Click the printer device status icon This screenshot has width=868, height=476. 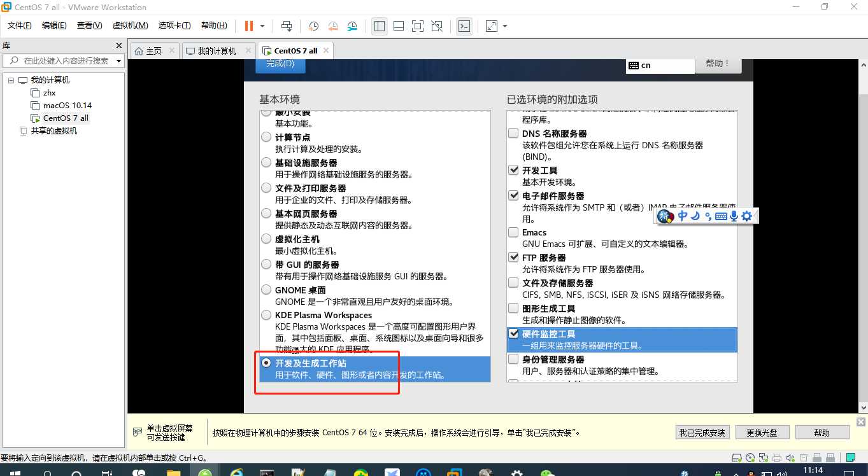click(x=776, y=458)
